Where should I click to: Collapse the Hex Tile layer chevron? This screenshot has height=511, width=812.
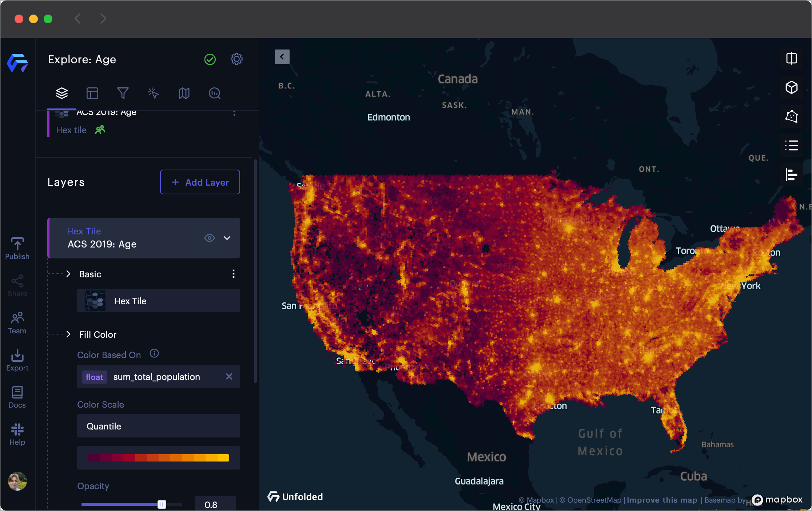point(227,238)
